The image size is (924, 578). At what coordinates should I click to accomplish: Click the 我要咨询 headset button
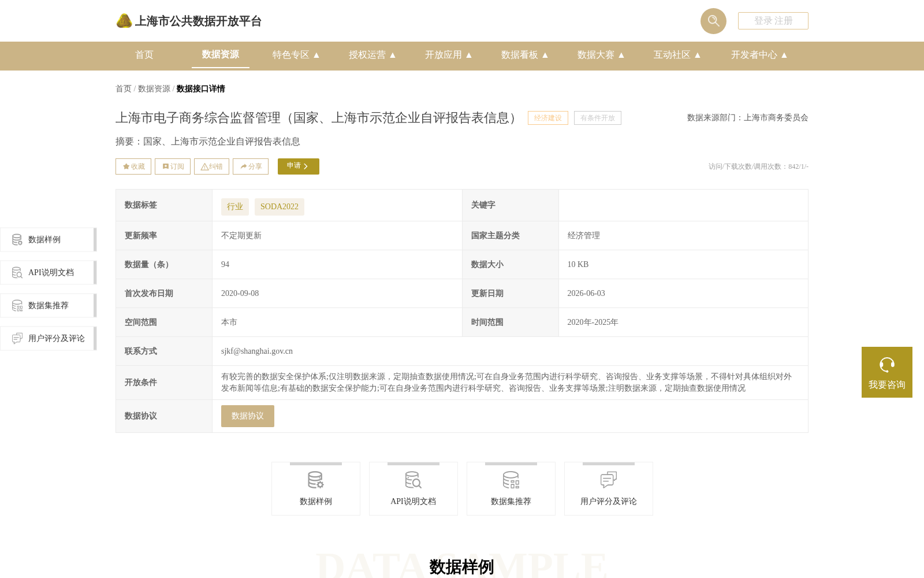(x=887, y=372)
